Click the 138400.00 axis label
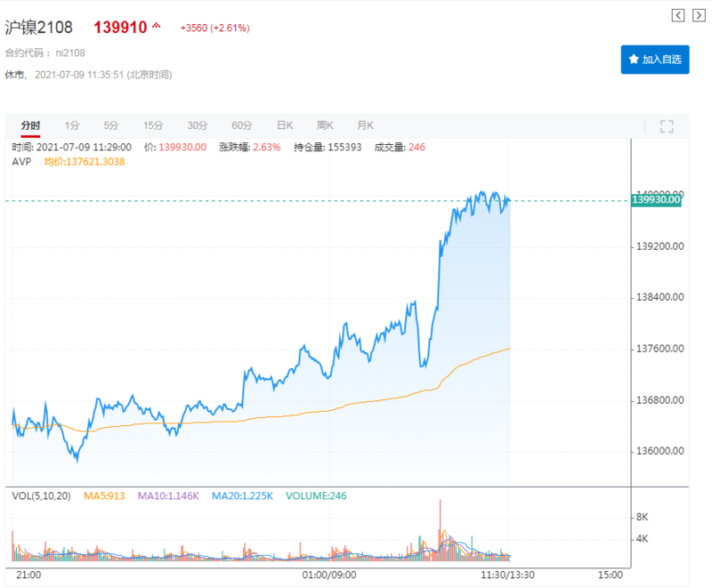 (659, 297)
